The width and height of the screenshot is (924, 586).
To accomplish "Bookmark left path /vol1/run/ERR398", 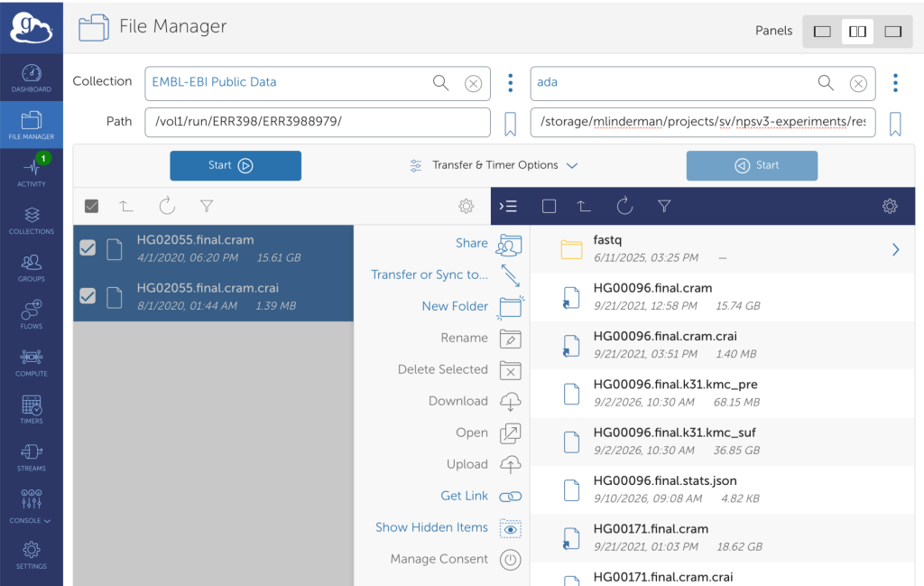I will 511,124.
